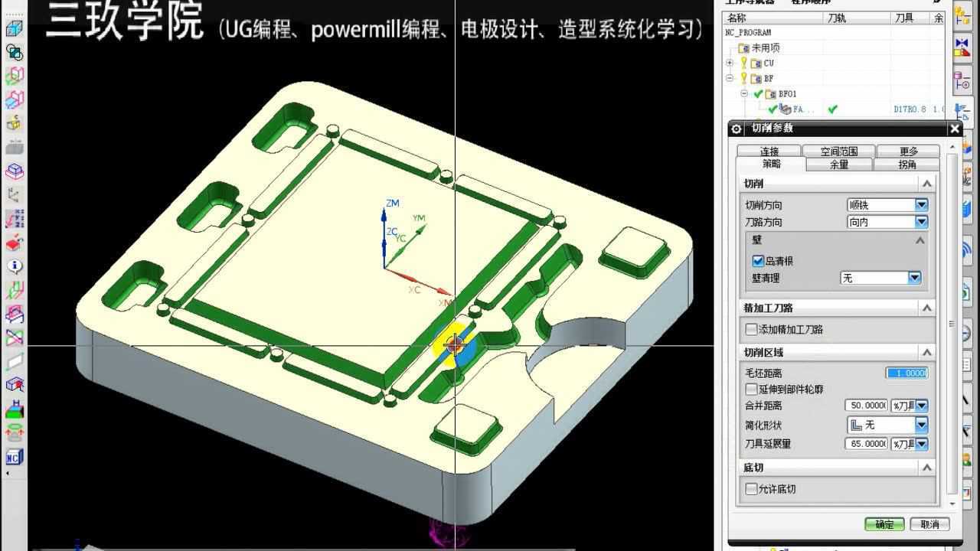The image size is (980, 551).
Task: Click the NC post-process icon in left toolbar
Action: tap(14, 458)
